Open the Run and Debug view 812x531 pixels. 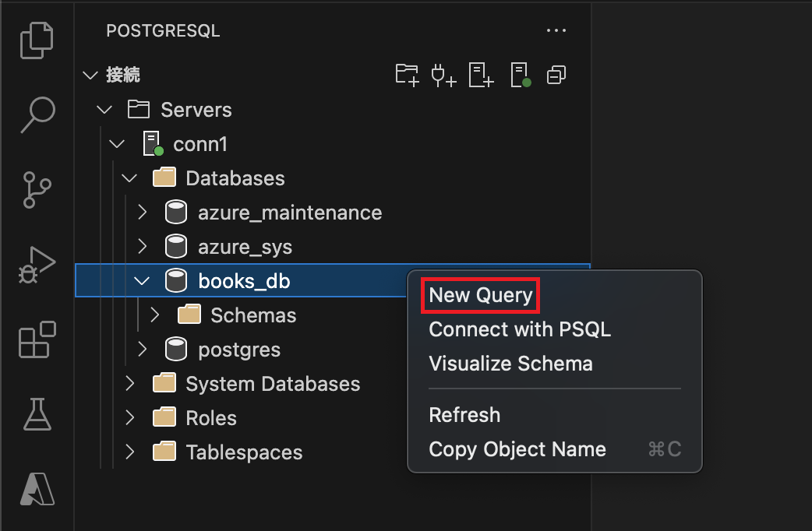click(x=37, y=265)
